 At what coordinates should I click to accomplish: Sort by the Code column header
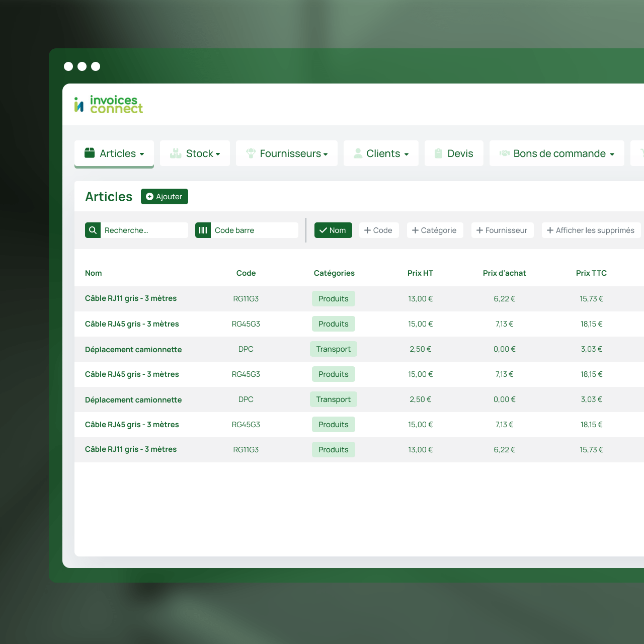click(246, 273)
